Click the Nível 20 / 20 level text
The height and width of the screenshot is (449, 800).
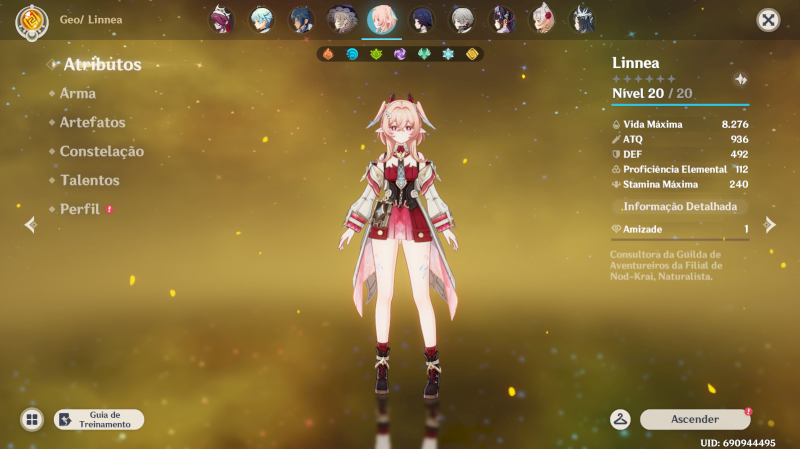(x=652, y=93)
